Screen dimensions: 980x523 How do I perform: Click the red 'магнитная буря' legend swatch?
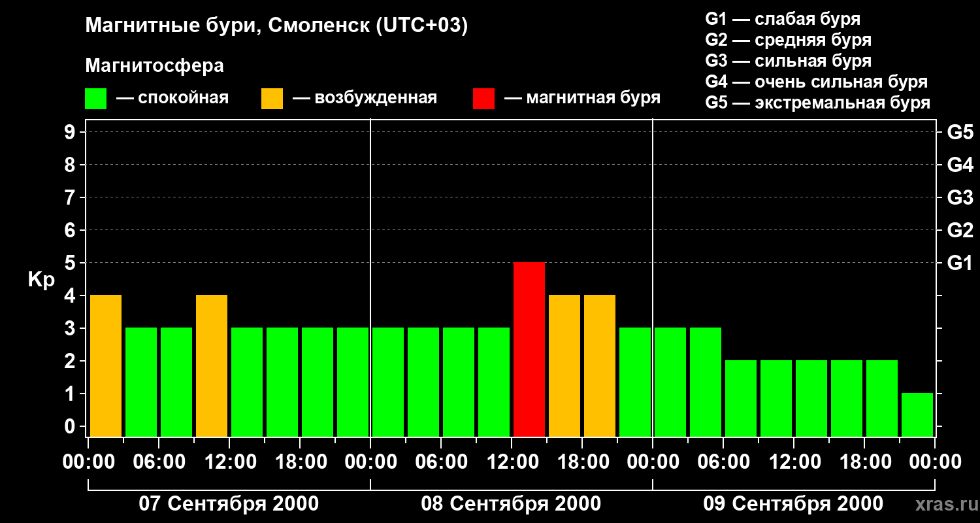483,99
